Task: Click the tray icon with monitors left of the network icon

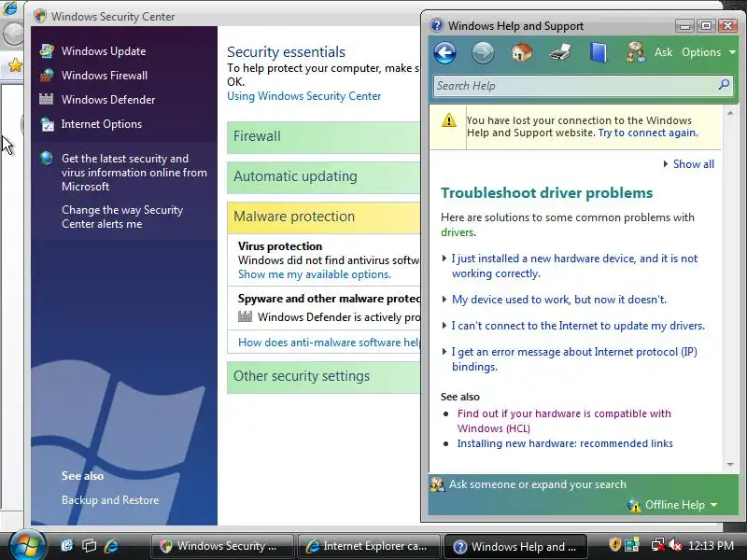Action: point(632,545)
